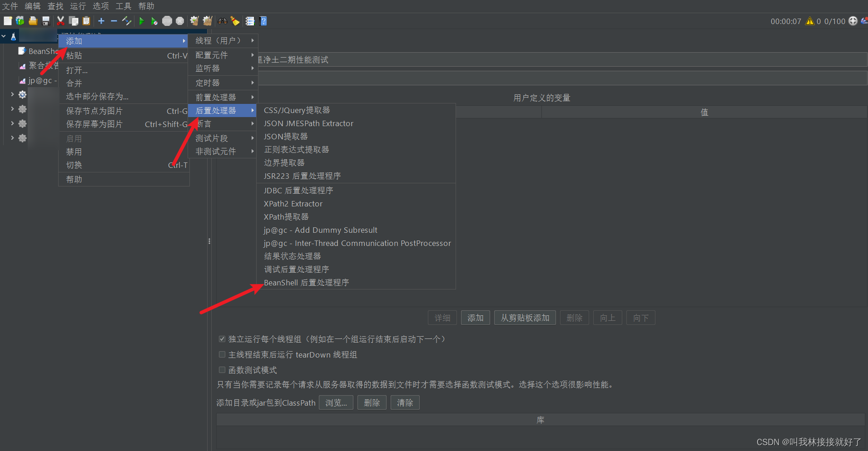Select the jp@gc listener node in tree

(x=38, y=80)
